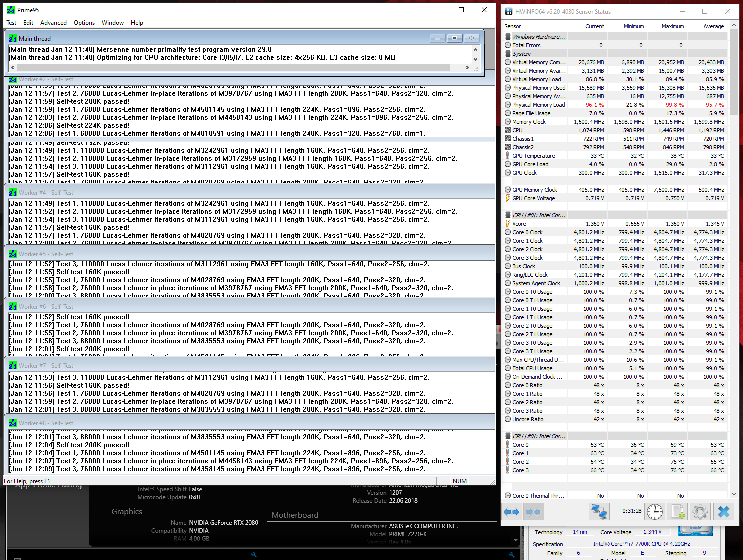Click the Prime95 app icon in title bar
Screen dimensions: 743x560
[x=11, y=10]
